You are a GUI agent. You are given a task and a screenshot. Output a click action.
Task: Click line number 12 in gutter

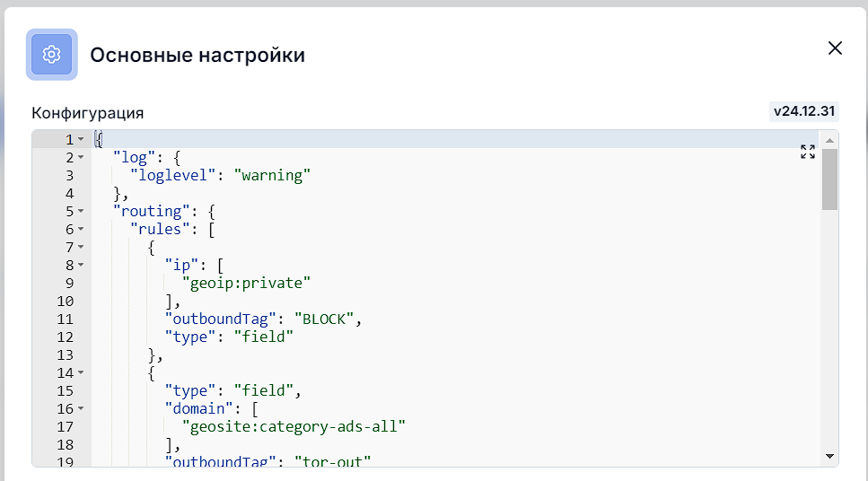tap(65, 337)
